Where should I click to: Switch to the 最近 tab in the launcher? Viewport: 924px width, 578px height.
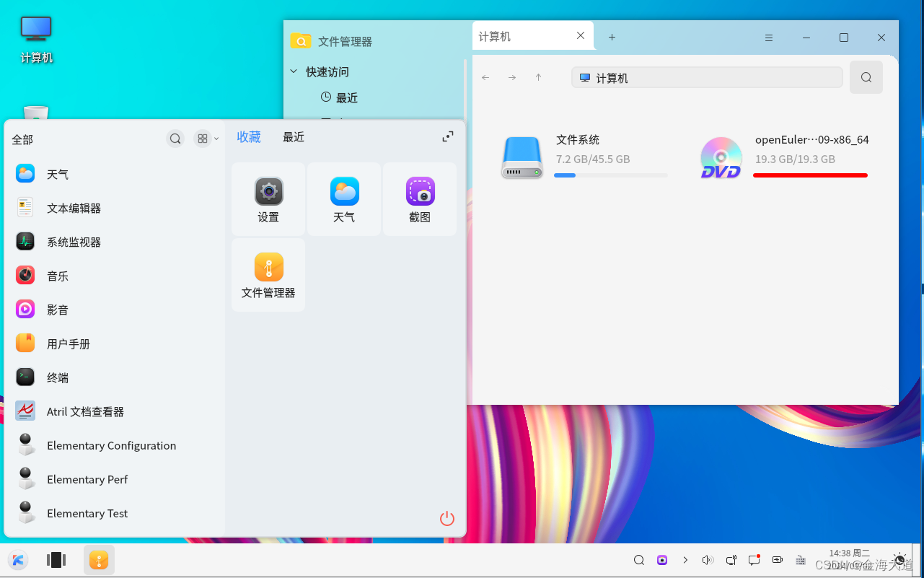pyautogui.click(x=293, y=136)
